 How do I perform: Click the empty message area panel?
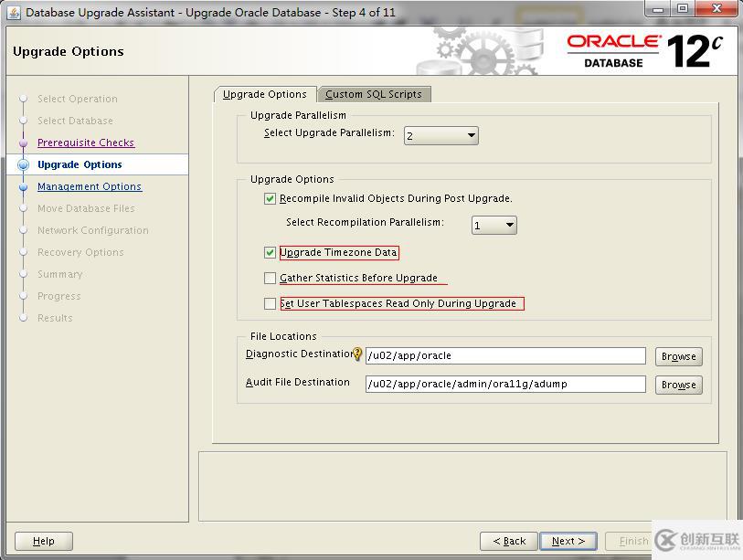[x=462, y=487]
